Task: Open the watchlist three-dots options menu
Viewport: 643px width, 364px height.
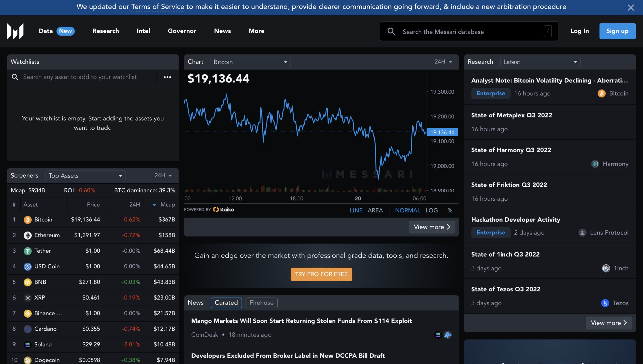Action: [167, 77]
